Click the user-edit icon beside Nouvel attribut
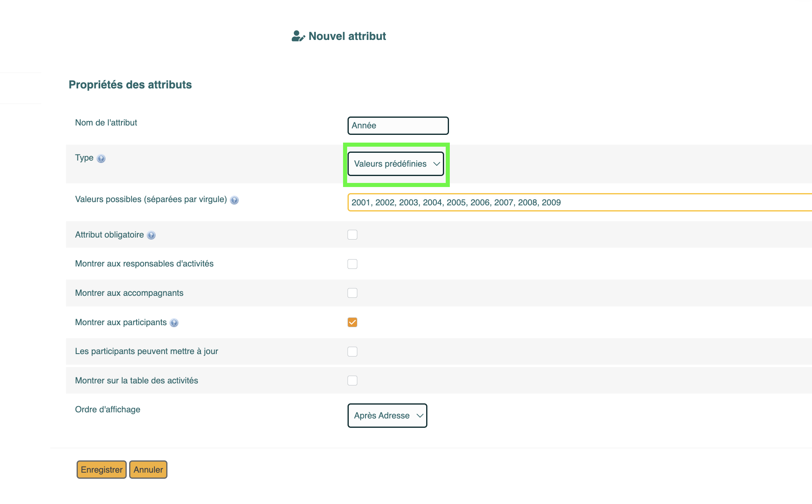812x504 pixels. pyautogui.click(x=298, y=36)
